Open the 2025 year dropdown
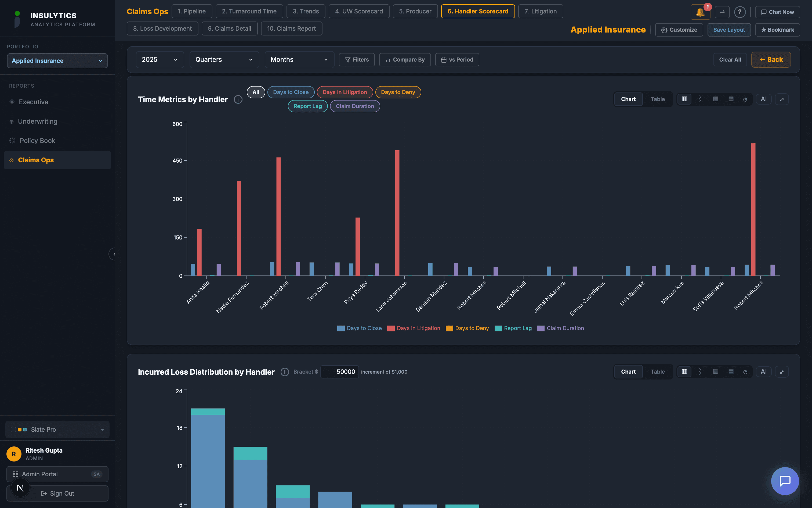 [x=160, y=59]
